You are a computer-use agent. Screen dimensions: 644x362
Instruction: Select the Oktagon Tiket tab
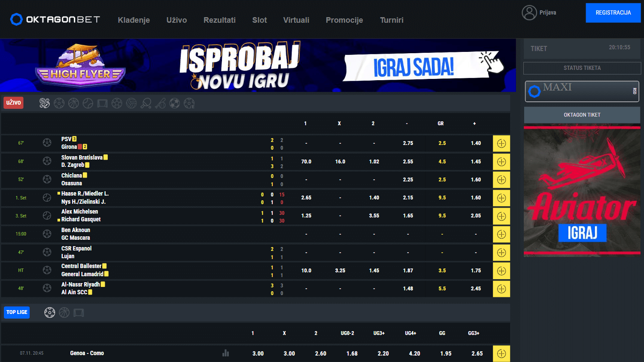582,115
